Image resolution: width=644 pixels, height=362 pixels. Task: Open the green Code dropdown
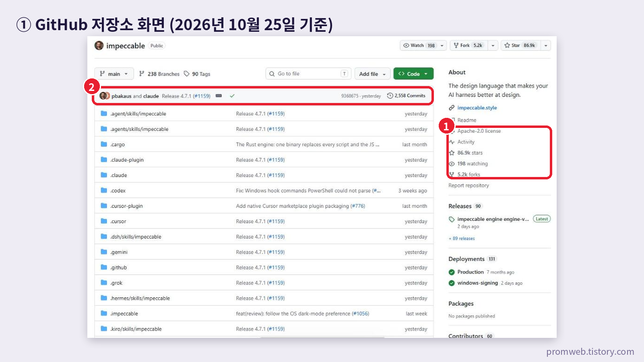point(413,74)
